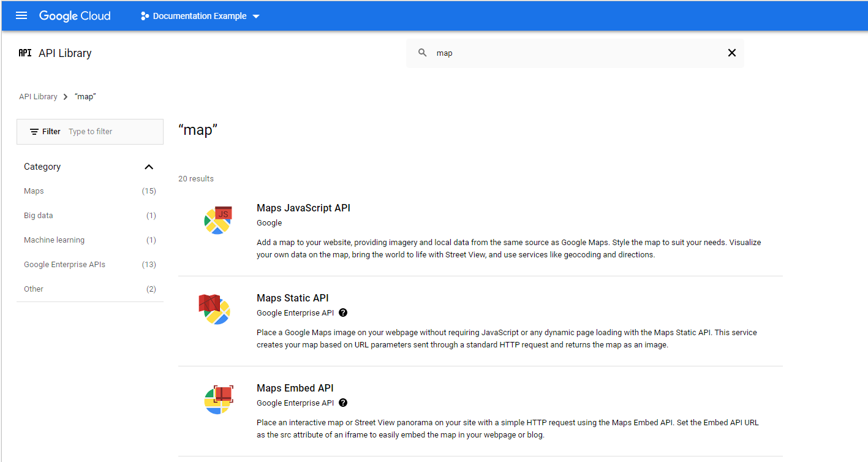868x462 pixels.
Task: Filter by Machine learning category
Action: pyautogui.click(x=90, y=240)
